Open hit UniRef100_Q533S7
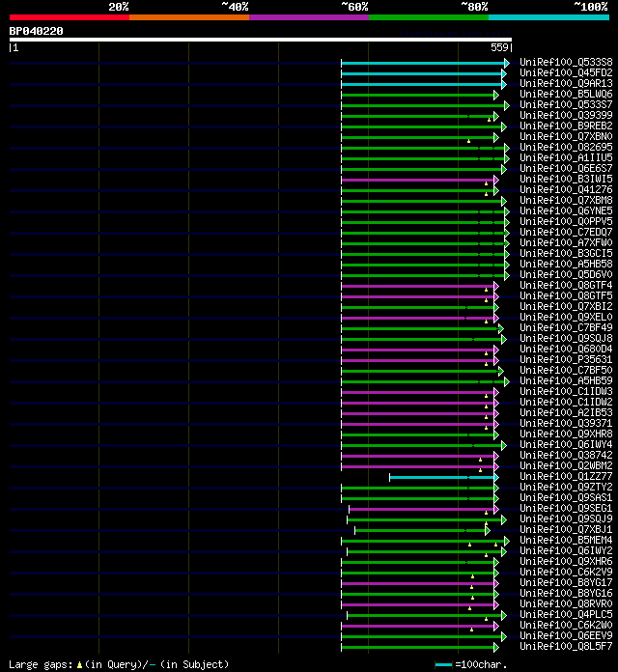Viewport: 618px width, 672px height. 566,105
